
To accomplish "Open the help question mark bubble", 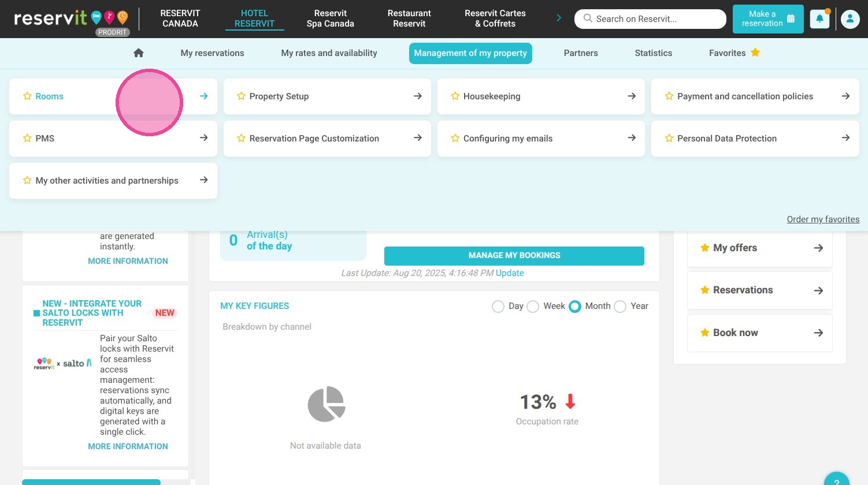I will [836, 480].
